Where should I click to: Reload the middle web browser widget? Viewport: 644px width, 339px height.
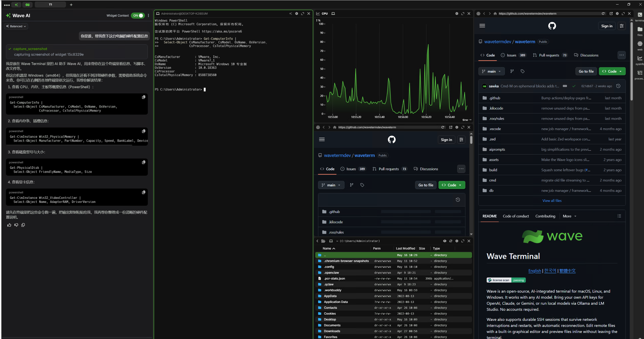coord(443,127)
